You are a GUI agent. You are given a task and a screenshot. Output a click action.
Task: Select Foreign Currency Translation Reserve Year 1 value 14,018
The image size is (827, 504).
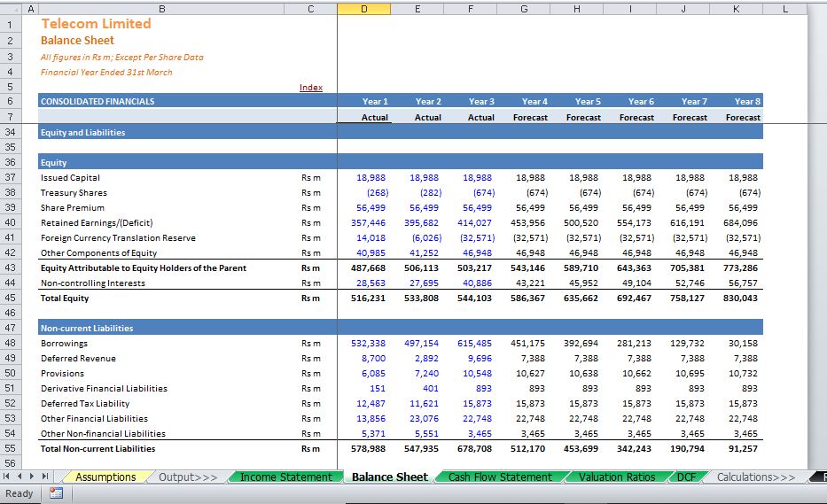(371, 237)
